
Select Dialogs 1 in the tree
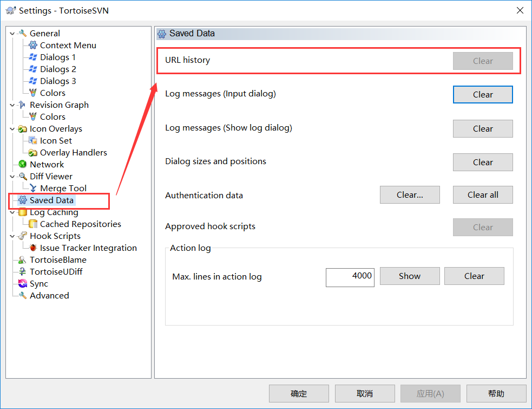tap(58, 57)
